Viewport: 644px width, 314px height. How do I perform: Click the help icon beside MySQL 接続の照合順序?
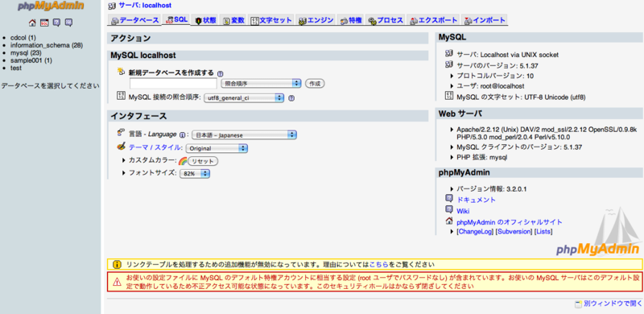pos(291,98)
